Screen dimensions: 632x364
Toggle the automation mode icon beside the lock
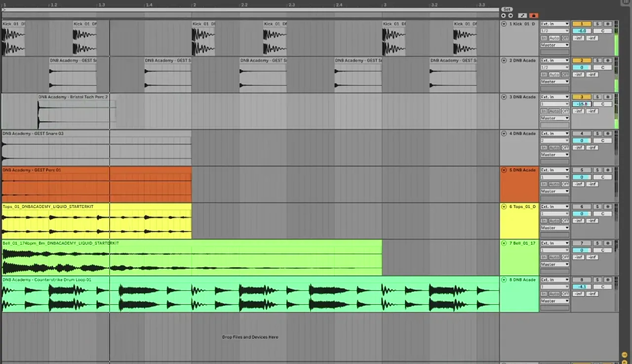point(522,15)
